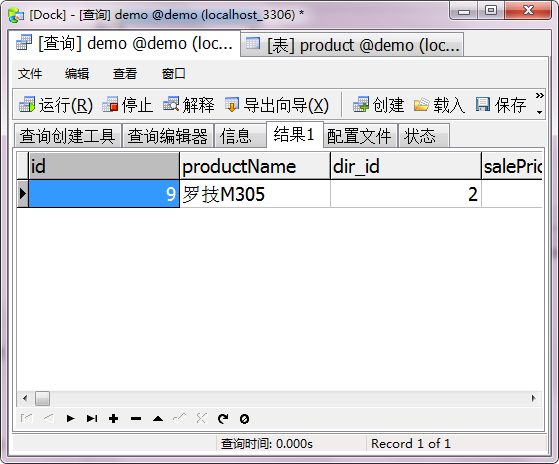Open the 文件 menu
Image resolution: width=559 pixels, height=464 pixels.
30,74
